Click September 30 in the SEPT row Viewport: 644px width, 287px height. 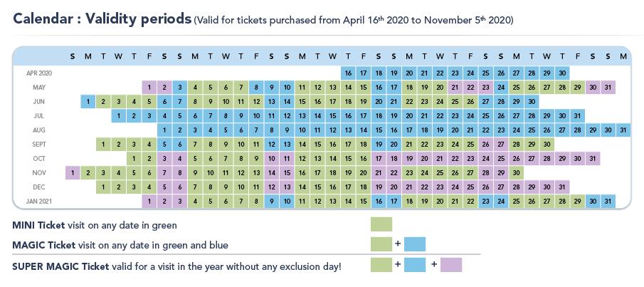pos(547,144)
